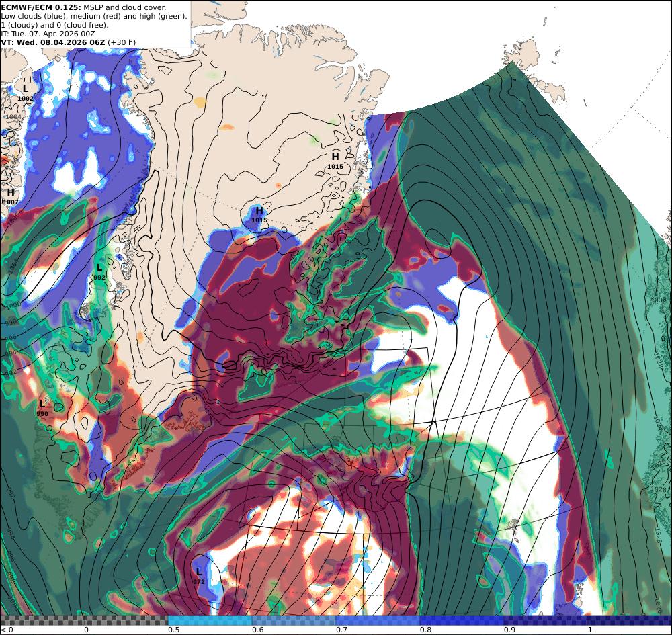Click the colorbar segment between 0.6 and 0.7
The width and height of the screenshot is (672, 635).
(294, 620)
